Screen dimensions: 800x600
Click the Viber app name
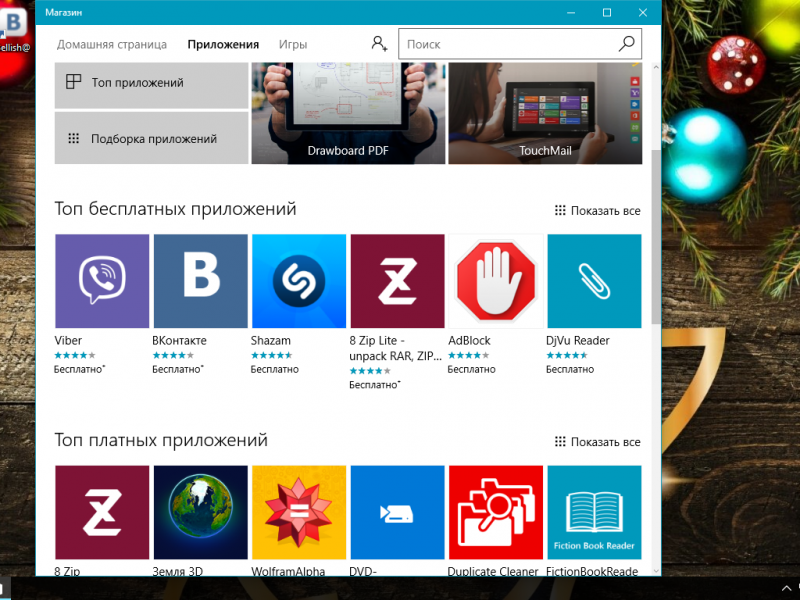[68, 340]
